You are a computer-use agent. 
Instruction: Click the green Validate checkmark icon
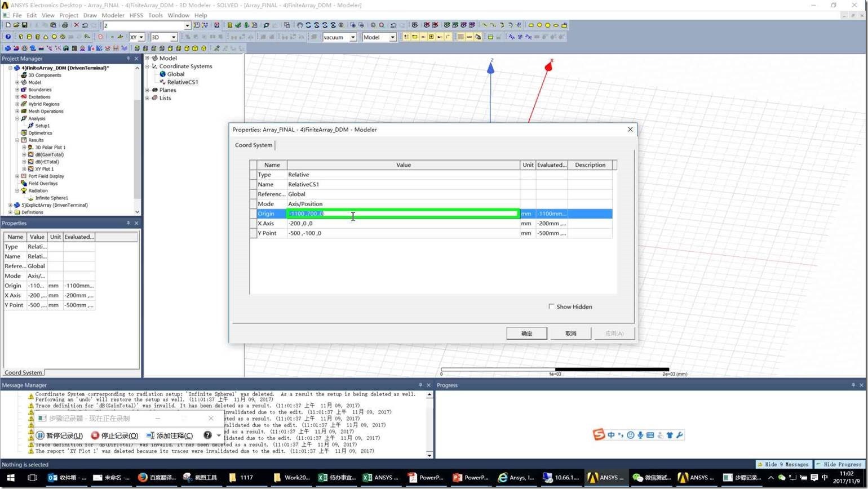coord(238,25)
